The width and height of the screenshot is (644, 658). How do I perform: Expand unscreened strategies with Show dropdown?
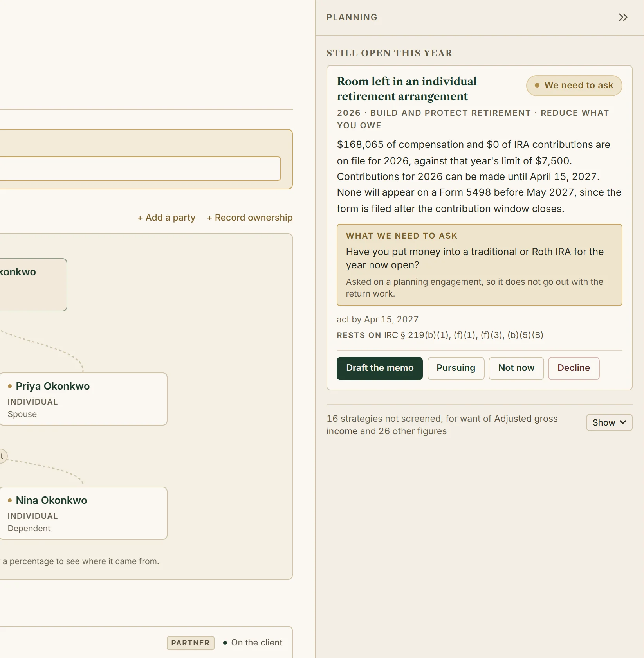[609, 422]
